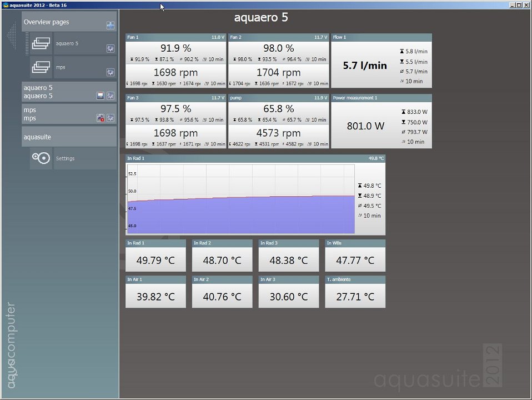Select Fan 3 value 97.5 %
The width and height of the screenshot is (532, 400).
click(175, 109)
